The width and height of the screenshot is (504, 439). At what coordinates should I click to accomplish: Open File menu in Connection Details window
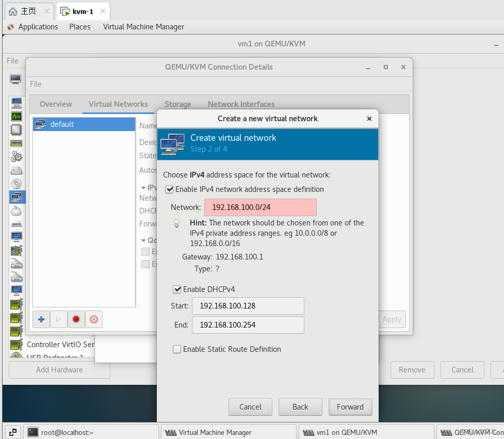click(x=36, y=84)
